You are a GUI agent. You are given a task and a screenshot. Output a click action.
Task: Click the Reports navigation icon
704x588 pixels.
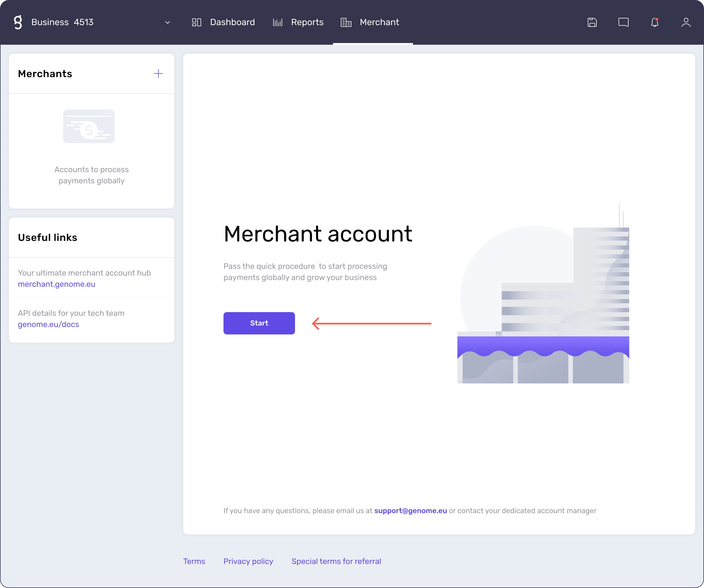coord(278,22)
